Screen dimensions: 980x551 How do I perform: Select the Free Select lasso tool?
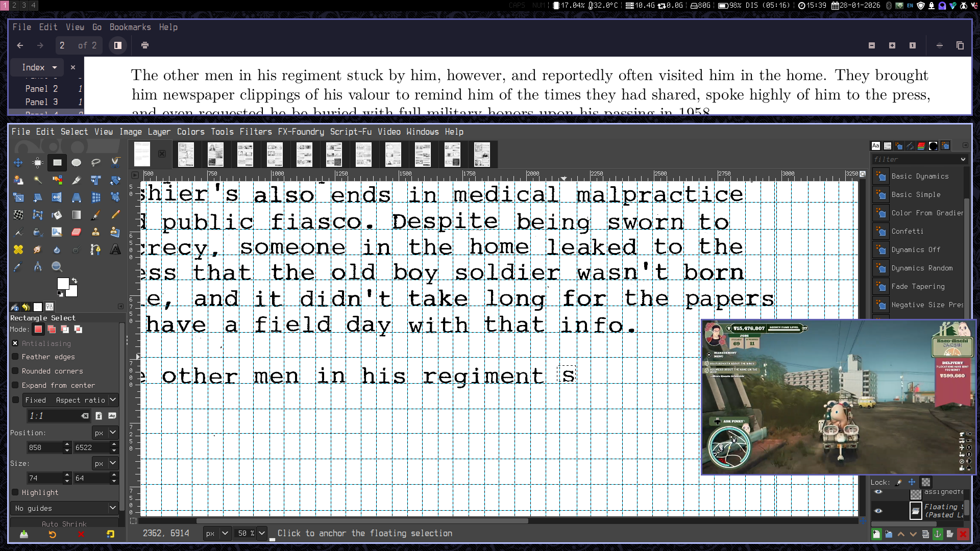(95, 163)
